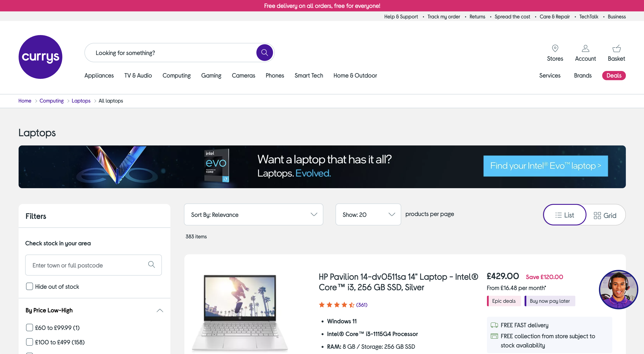Switch to Grid view
644x354 pixels.
pos(605,215)
